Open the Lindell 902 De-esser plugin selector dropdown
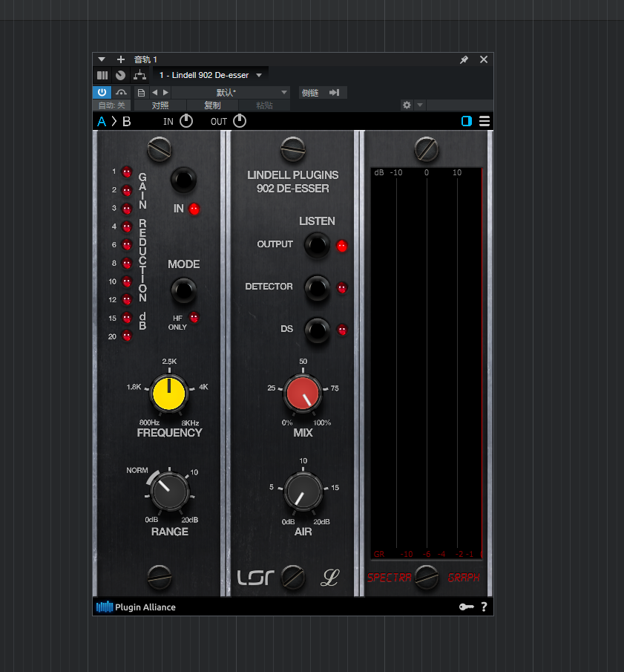Screen dimensions: 624x672 (x=210, y=75)
